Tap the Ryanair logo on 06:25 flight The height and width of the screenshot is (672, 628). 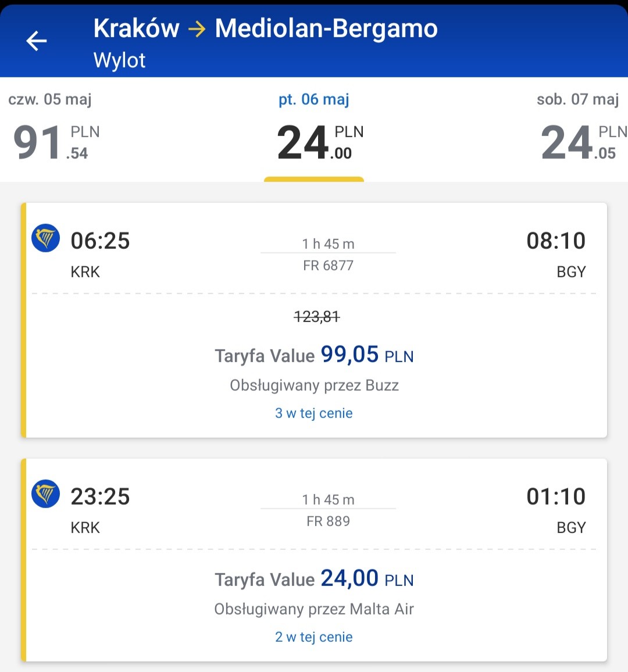coord(46,238)
